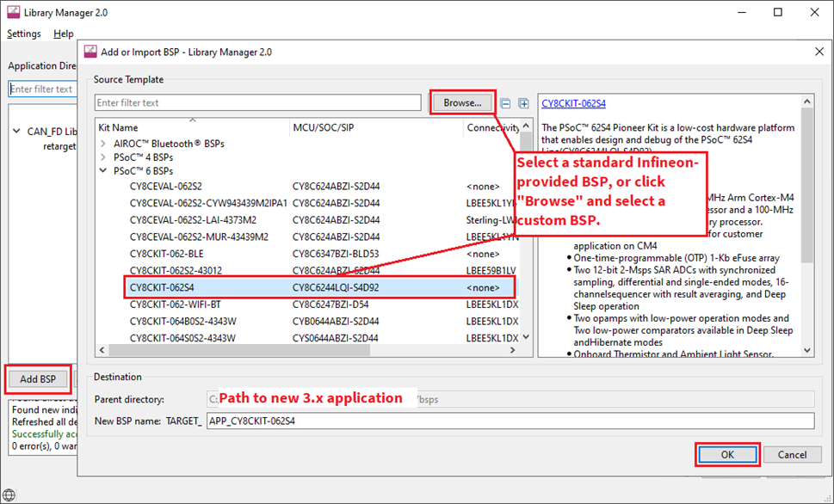Image resolution: width=834 pixels, height=504 pixels.
Task: Expand all kit groups with plus icon
Action: [523, 102]
